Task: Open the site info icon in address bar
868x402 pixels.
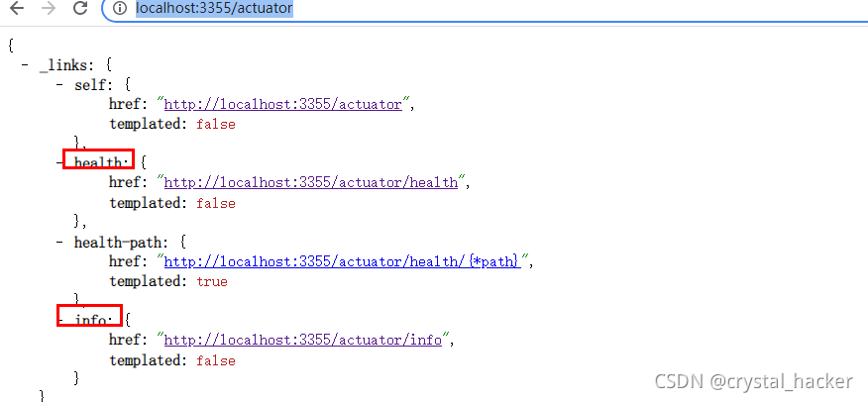Action: pos(119,8)
